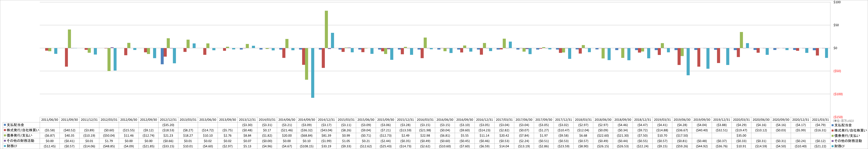Select the $20.42 cell under 2017/03/31
868x149 pixels.
[x=504, y=136]
